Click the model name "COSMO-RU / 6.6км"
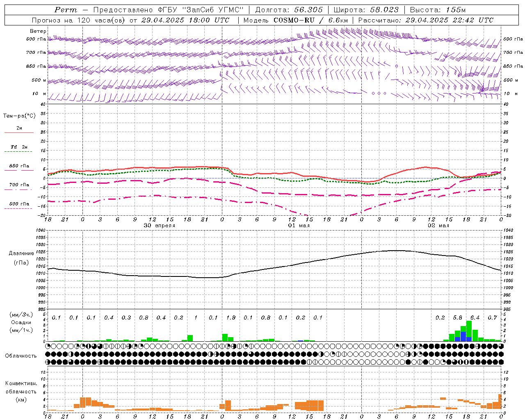 pos(311,20)
